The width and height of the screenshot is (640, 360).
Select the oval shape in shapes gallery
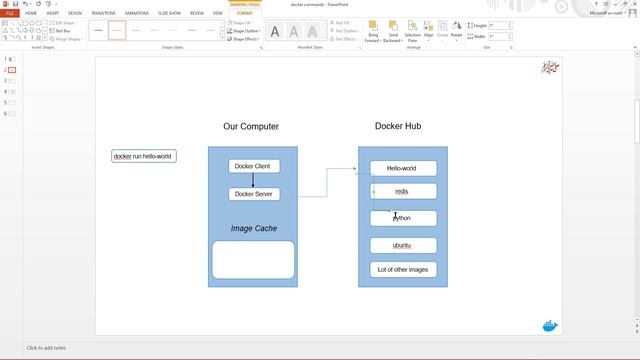pos(31,23)
